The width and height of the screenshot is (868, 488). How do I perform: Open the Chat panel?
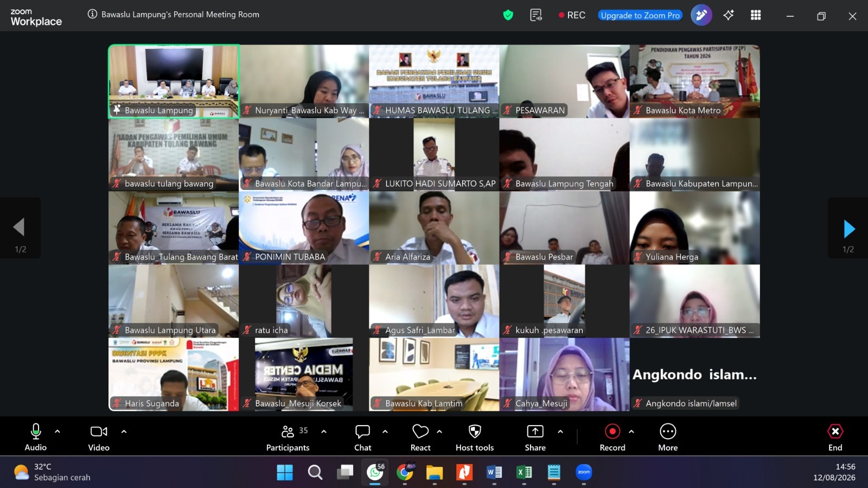(362, 437)
